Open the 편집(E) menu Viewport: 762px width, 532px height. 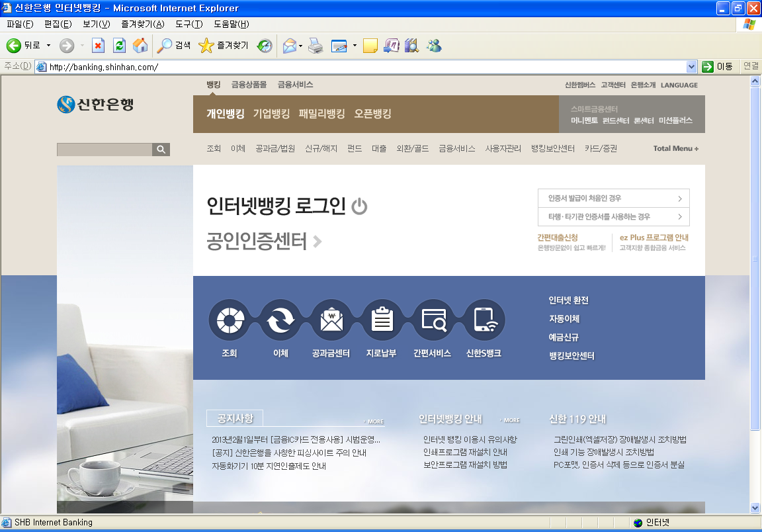click(58, 24)
